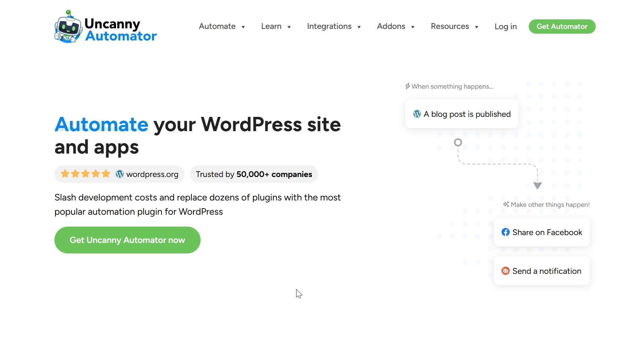Click the five-star rating icons
Image resolution: width=644 pixels, height=337 pixels.
[85, 174]
